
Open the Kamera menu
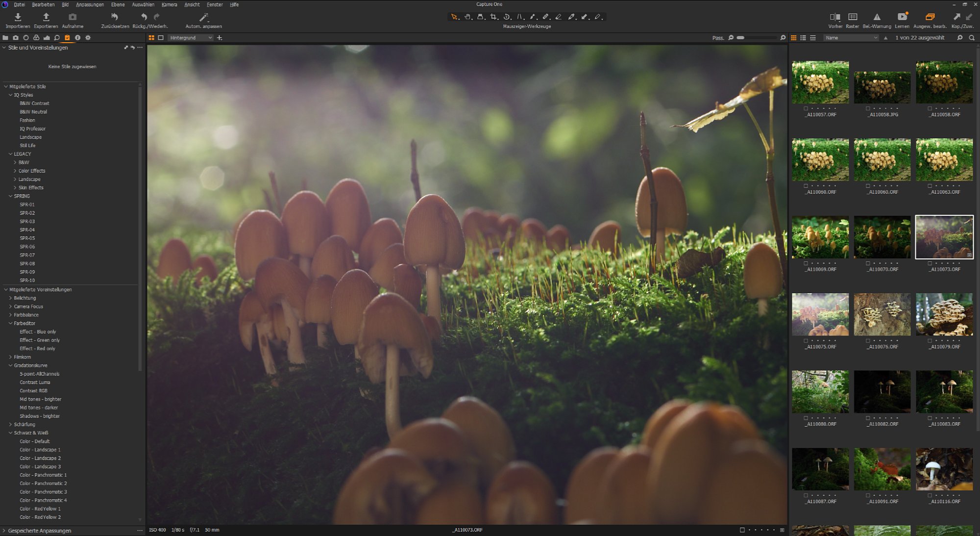[169, 4]
